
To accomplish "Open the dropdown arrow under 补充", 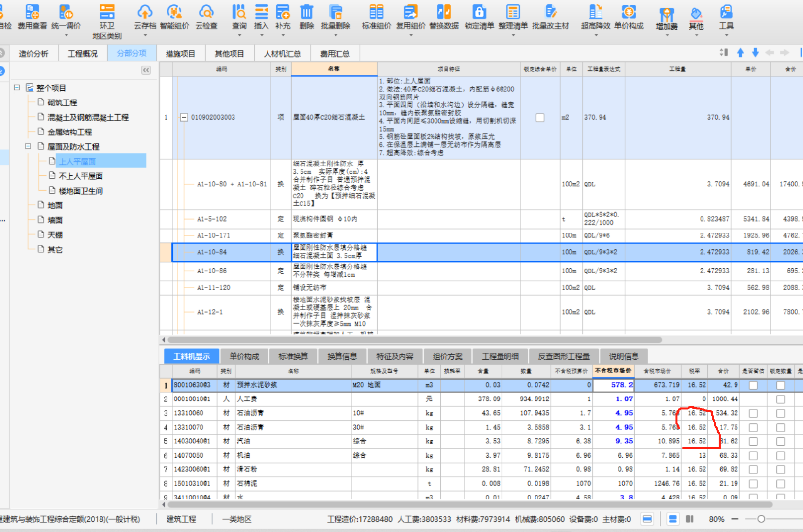I will (x=283, y=35).
